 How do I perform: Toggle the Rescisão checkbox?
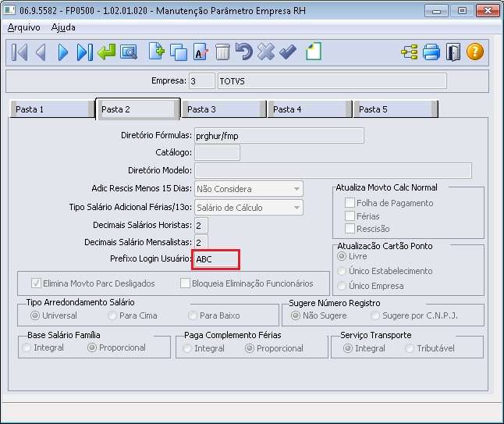[x=350, y=229]
